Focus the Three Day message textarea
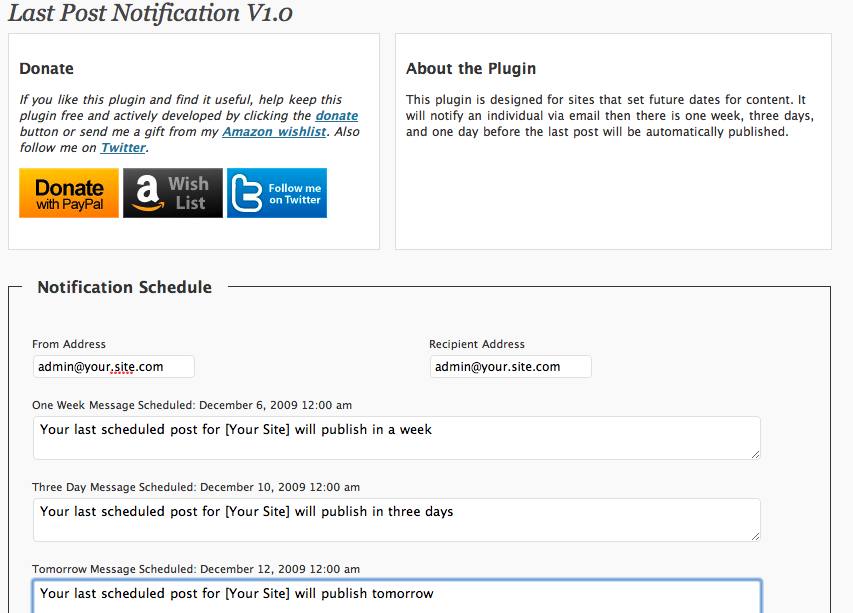 click(x=397, y=520)
